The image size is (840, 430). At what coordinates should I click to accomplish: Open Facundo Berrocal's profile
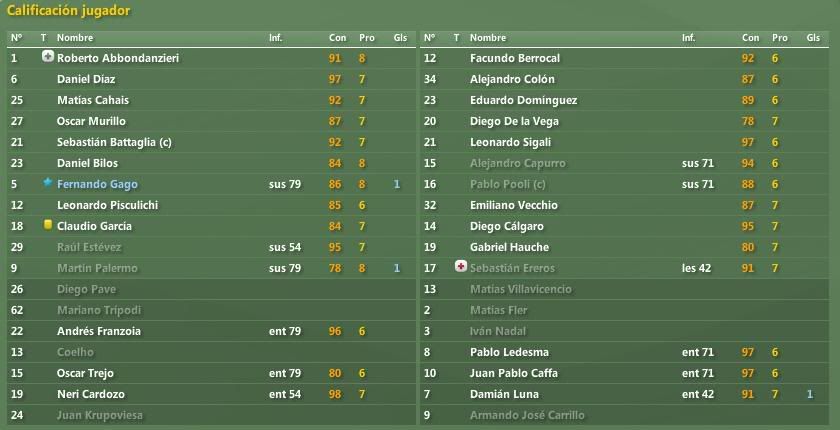(514, 58)
